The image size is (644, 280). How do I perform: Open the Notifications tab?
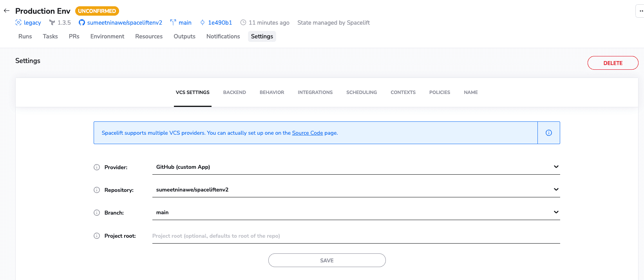point(223,36)
